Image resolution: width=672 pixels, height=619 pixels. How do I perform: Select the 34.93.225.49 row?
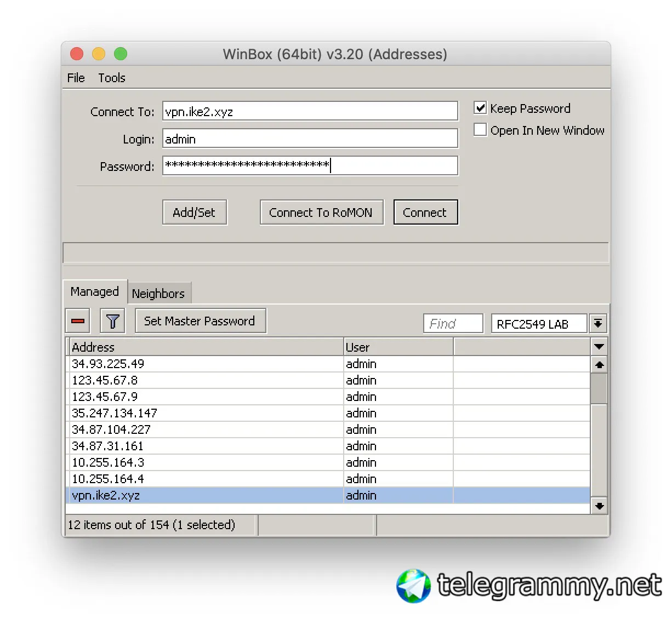(328, 364)
